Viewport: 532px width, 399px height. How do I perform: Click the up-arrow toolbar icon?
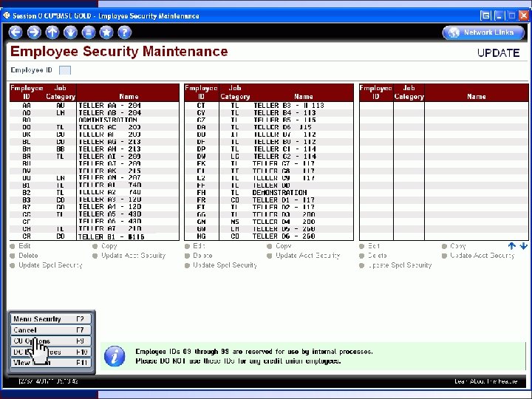coord(52,33)
